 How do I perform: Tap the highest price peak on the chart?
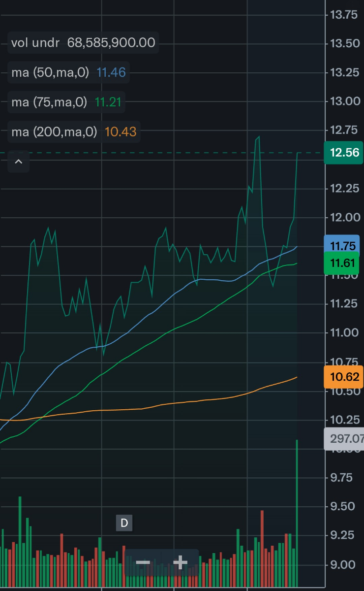pyautogui.click(x=258, y=137)
